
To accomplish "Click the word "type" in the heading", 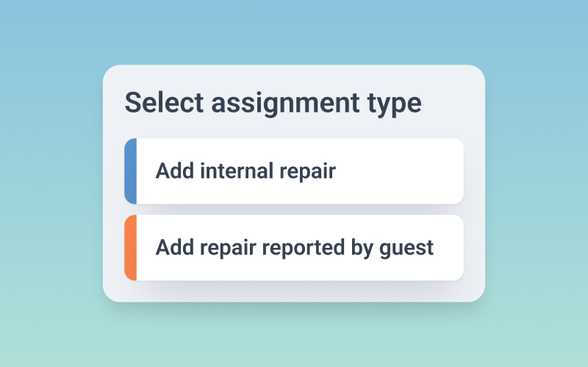I will coord(395,104).
